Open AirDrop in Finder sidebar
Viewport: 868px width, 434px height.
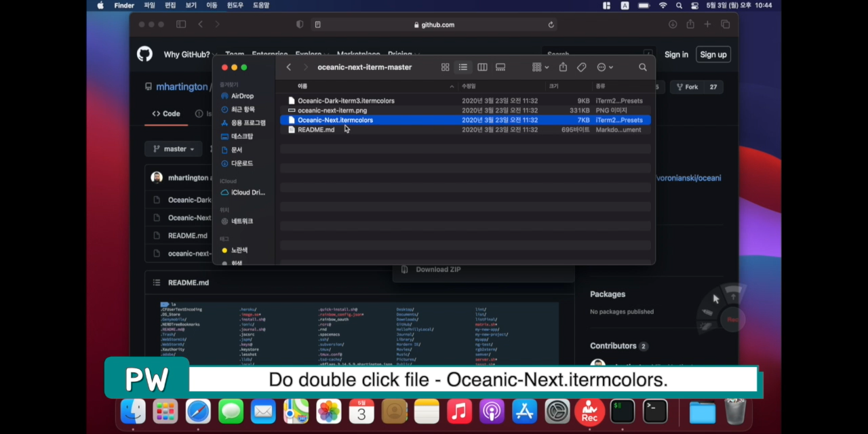point(242,96)
